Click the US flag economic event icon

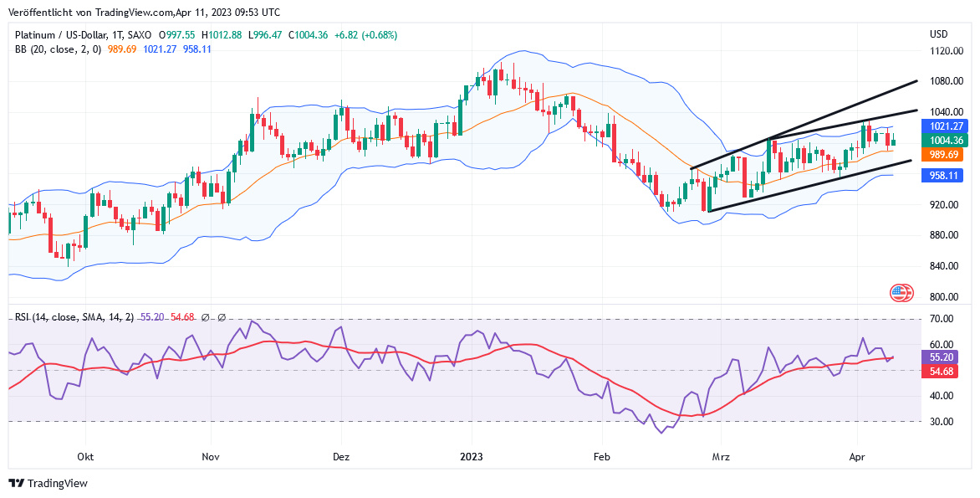901,293
